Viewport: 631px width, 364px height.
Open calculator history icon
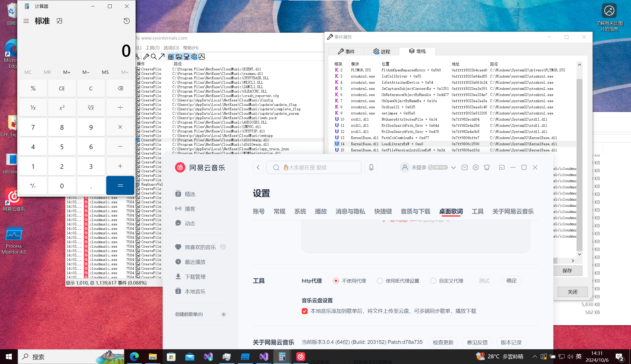(x=127, y=21)
